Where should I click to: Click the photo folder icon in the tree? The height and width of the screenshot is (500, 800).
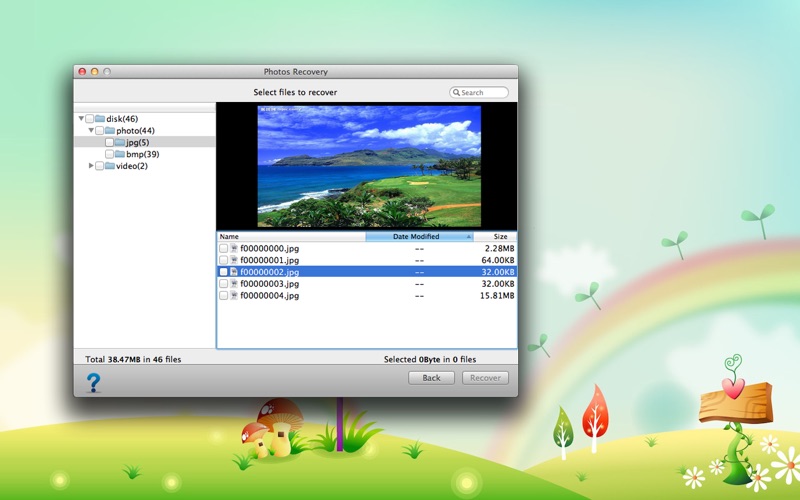pyautogui.click(x=110, y=131)
